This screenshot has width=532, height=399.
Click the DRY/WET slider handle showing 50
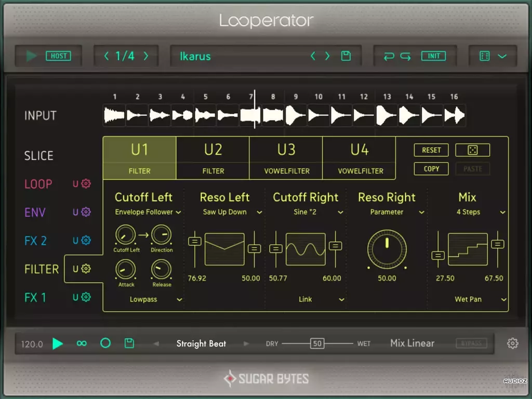click(317, 343)
